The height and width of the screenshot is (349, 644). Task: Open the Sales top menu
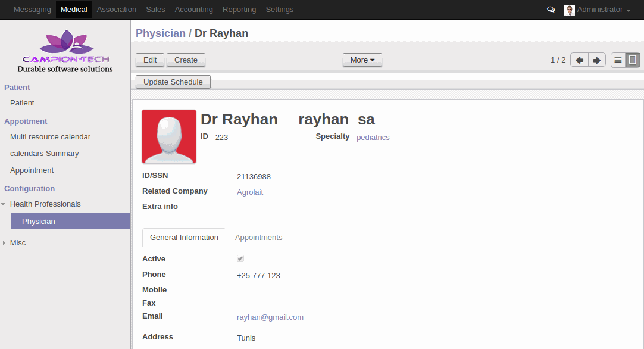[156, 10]
